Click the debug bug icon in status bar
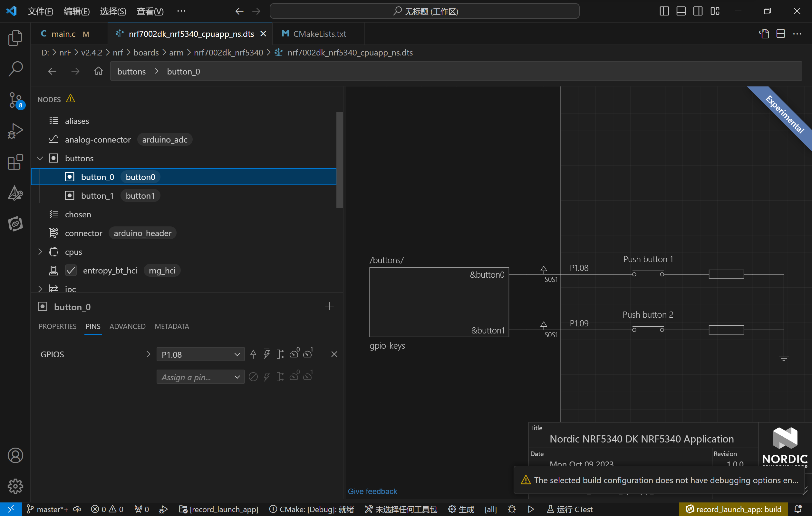 click(x=512, y=509)
